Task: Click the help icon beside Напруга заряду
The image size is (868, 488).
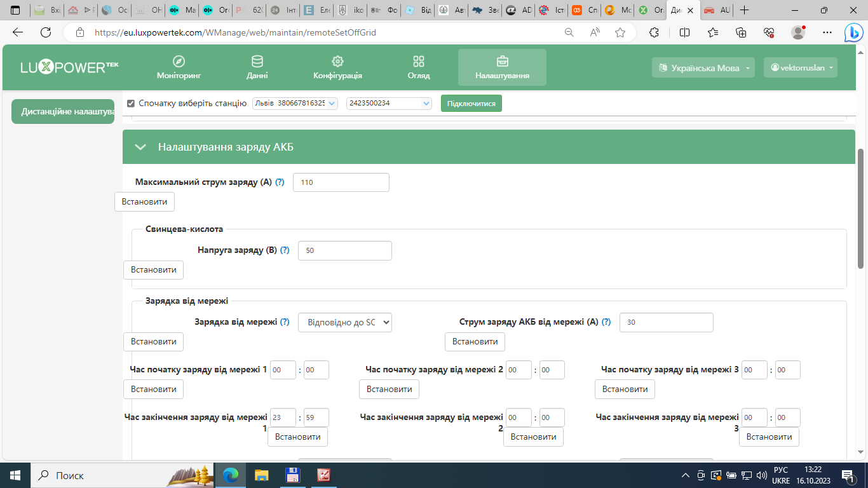Action: 285,250
